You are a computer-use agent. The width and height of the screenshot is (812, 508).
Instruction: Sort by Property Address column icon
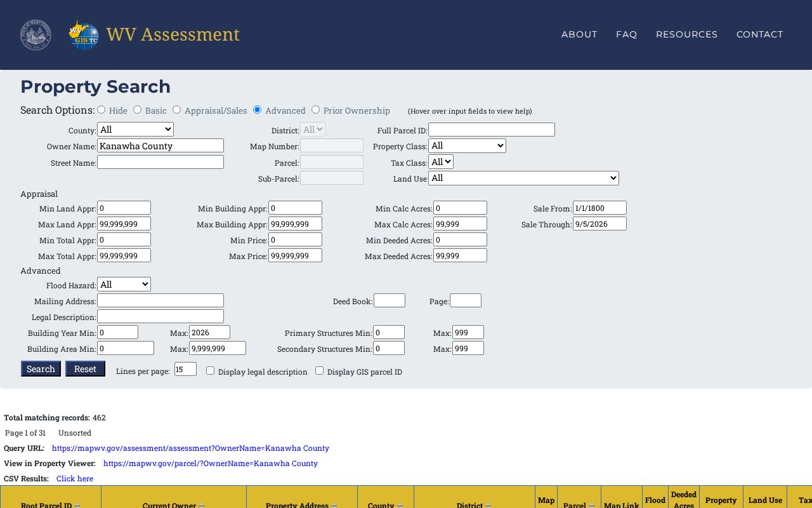click(334, 505)
